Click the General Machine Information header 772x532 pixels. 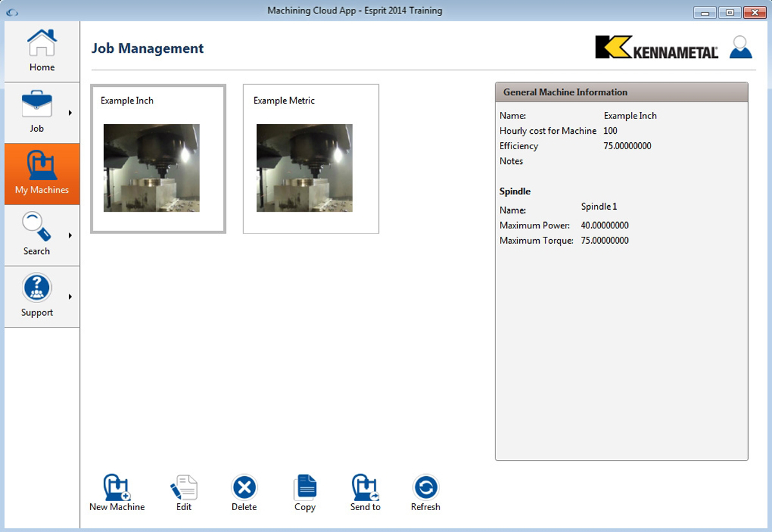click(x=621, y=92)
